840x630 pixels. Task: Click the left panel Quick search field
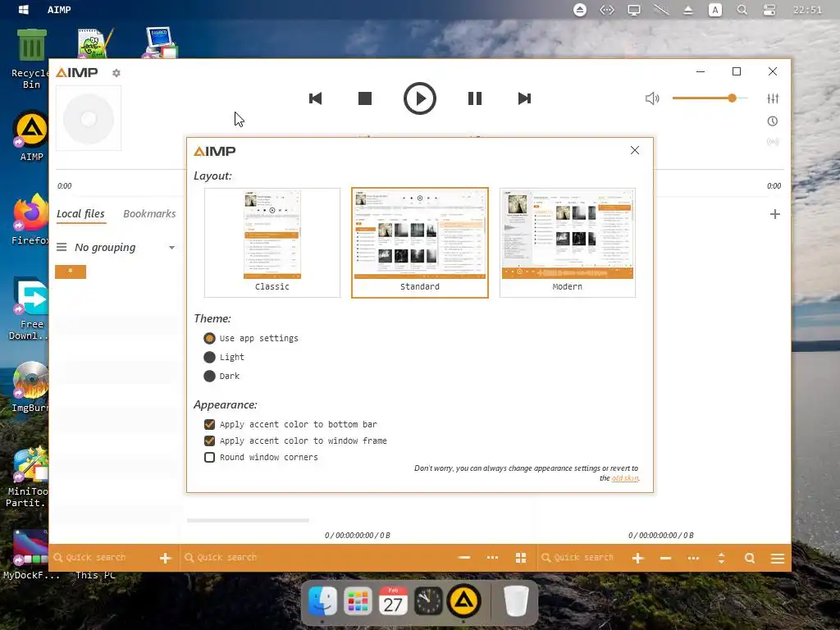pos(102,558)
